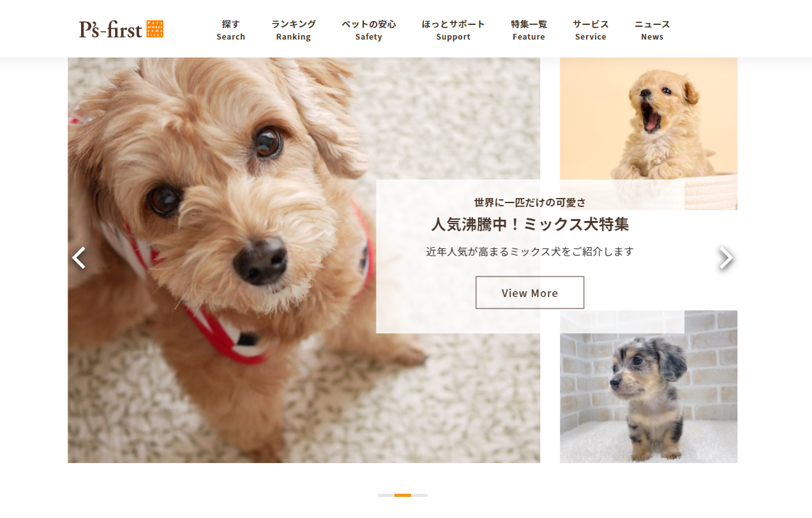The width and height of the screenshot is (812, 518).
Task: Open ほっとサポート Support navigation item
Action: tap(453, 30)
